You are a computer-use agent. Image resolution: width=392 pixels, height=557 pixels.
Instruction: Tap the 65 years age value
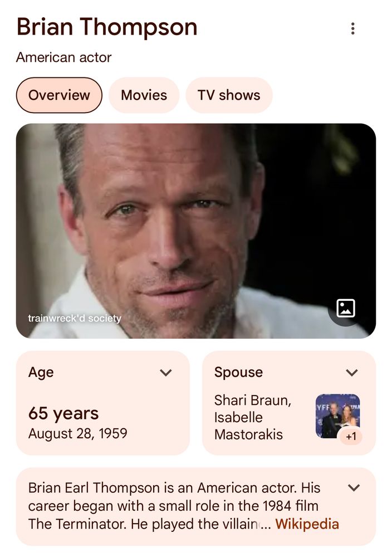point(63,413)
